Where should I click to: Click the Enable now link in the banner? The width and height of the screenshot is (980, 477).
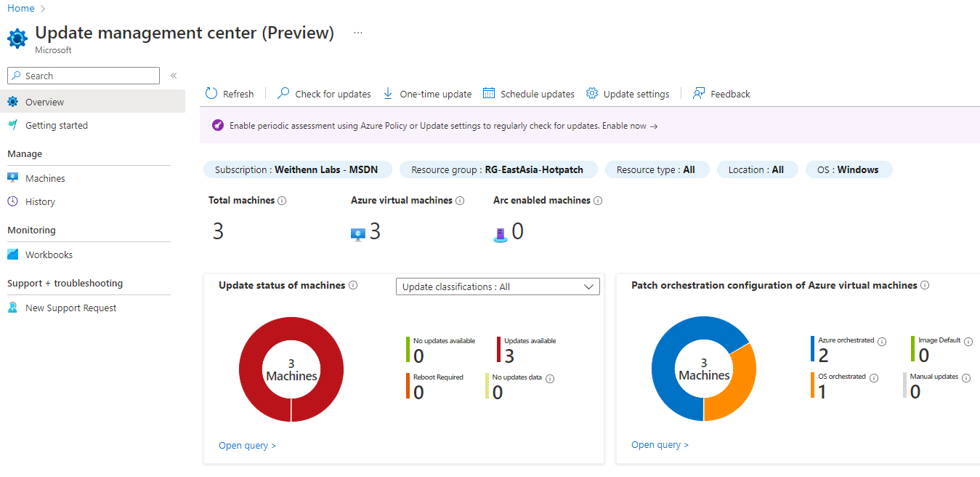[x=630, y=126]
